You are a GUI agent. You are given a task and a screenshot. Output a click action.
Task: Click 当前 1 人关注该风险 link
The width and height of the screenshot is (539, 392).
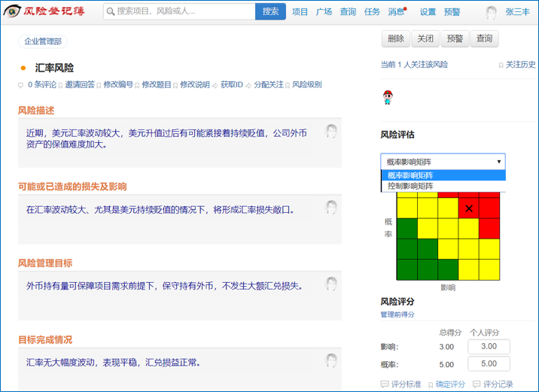click(414, 65)
